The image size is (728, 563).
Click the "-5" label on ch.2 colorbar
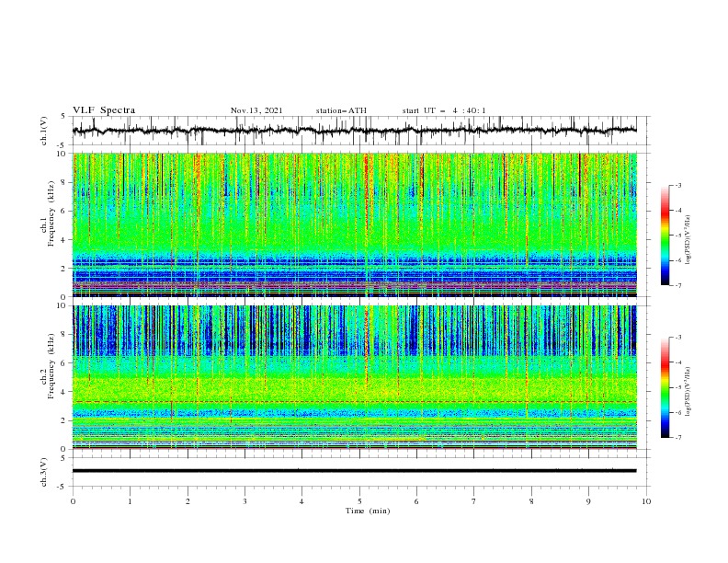pyautogui.click(x=678, y=387)
